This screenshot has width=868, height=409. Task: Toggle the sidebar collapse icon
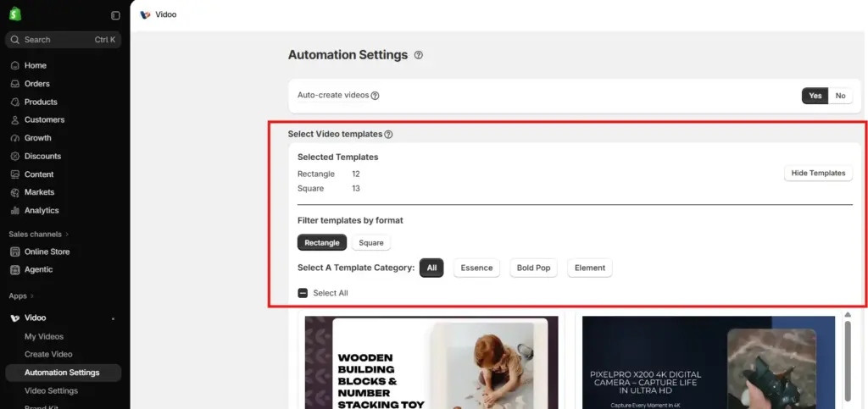tap(115, 15)
